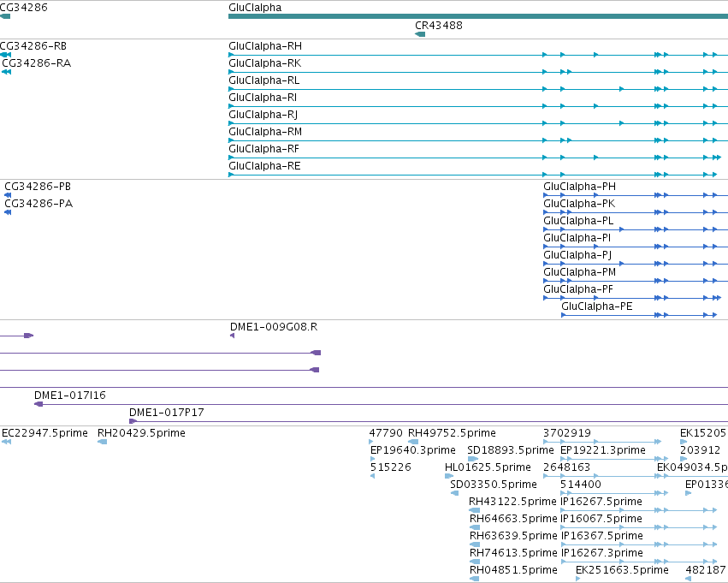Click the GluClalpha-PE protein label

tap(596, 306)
